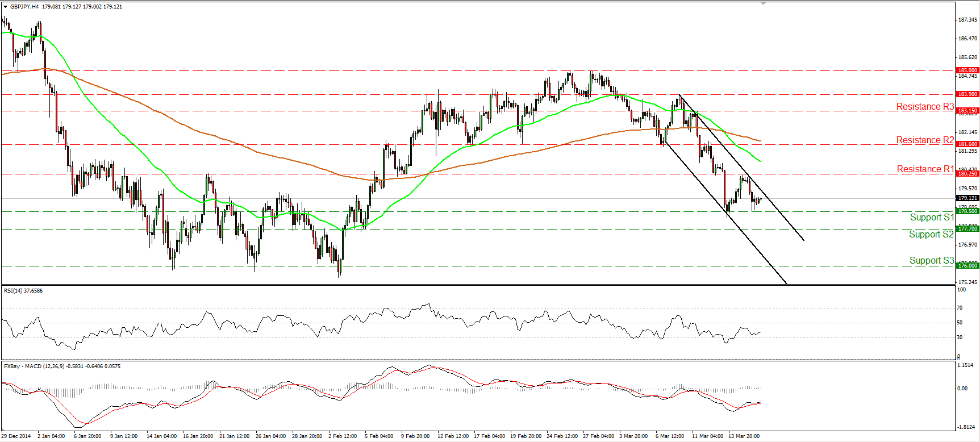Click the 2 Feb 12:00 time axis label
This screenshot has width=980, height=442.
pos(343,436)
